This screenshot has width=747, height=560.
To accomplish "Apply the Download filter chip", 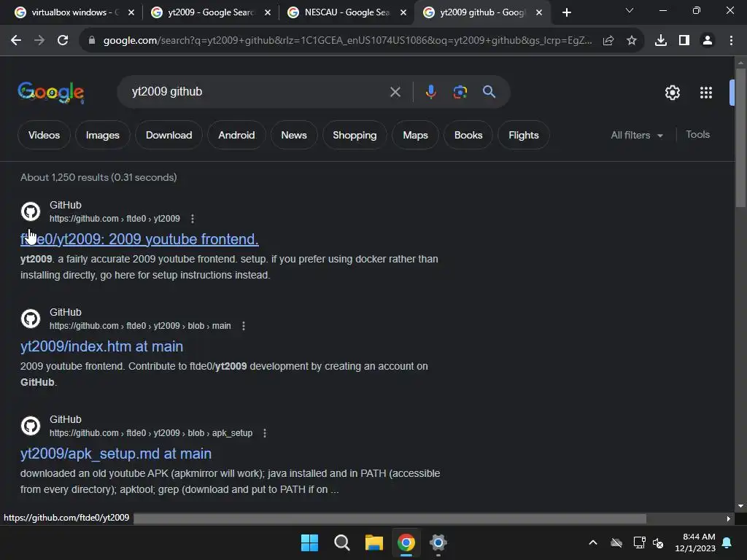I will [x=169, y=135].
